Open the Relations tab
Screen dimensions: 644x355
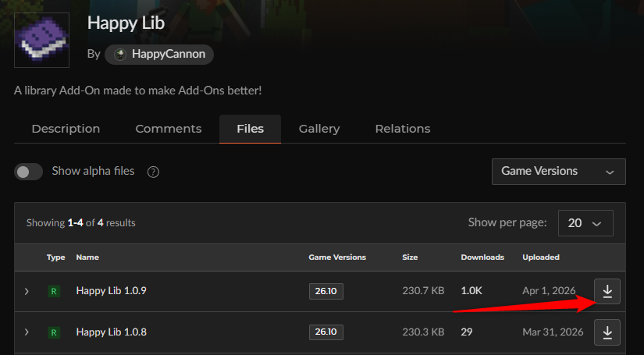pyautogui.click(x=403, y=129)
